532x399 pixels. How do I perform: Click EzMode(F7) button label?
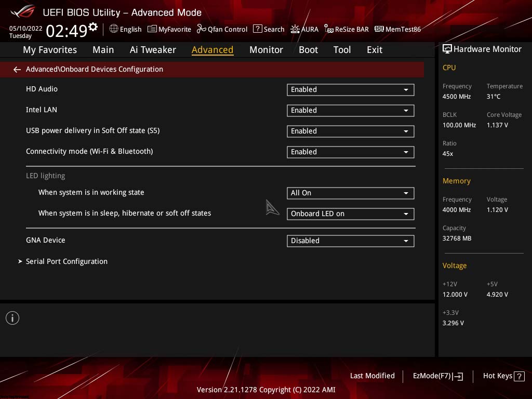click(432, 376)
